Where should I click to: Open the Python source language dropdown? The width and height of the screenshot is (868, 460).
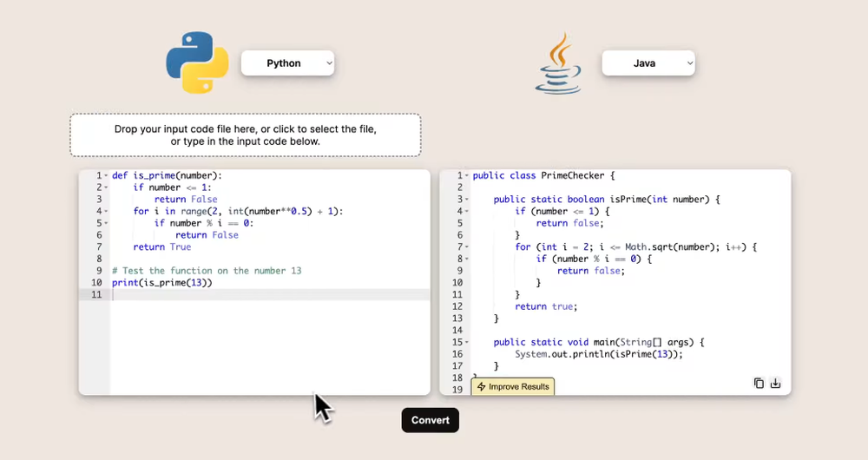(x=288, y=63)
